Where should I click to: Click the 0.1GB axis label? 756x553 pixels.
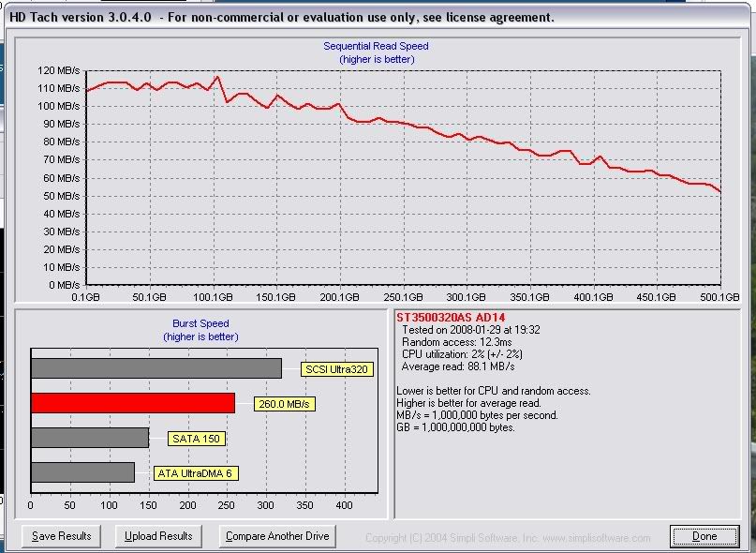(86, 297)
